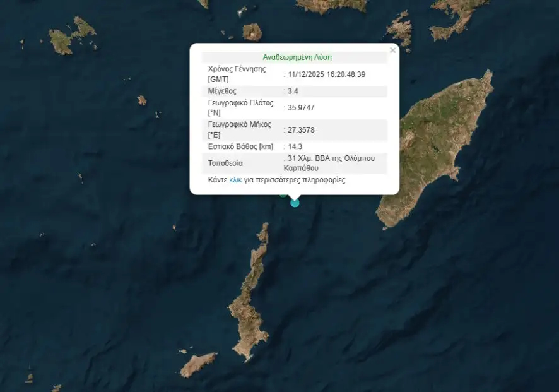Click Kasos island southwest of Karpathos
This screenshot has height=392, width=559.
(x=197, y=365)
